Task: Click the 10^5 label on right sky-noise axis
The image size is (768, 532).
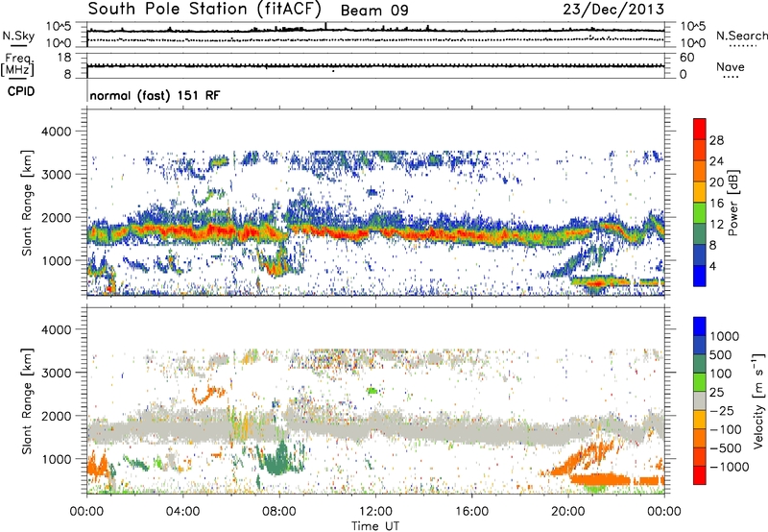Action: coord(693,27)
